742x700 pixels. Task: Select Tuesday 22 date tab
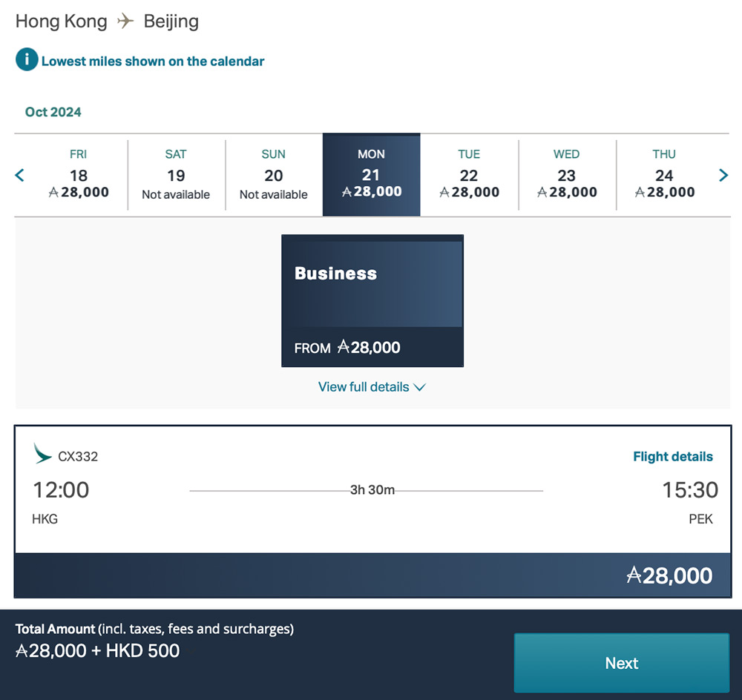point(469,175)
